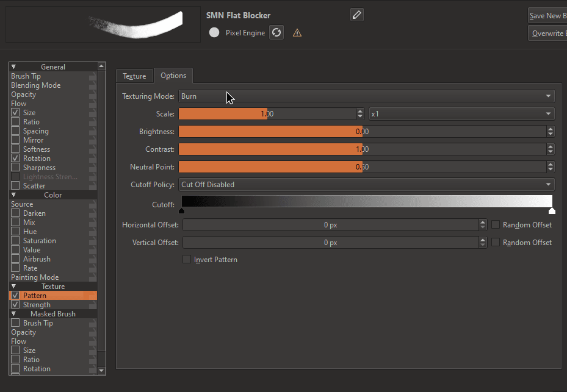Click the Vertical Offset input field
Image resolution: width=567 pixels, height=392 pixels.
click(x=330, y=243)
